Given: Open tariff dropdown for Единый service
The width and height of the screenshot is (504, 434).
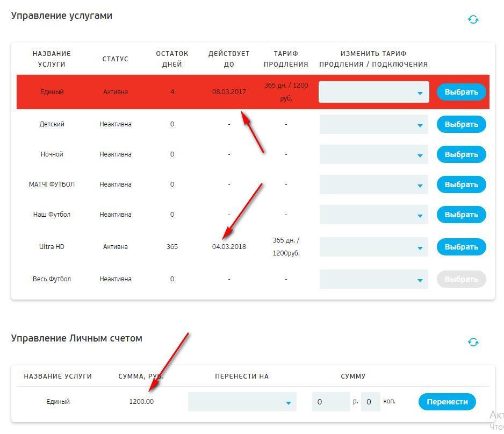Looking at the screenshot, I should click(x=373, y=92).
